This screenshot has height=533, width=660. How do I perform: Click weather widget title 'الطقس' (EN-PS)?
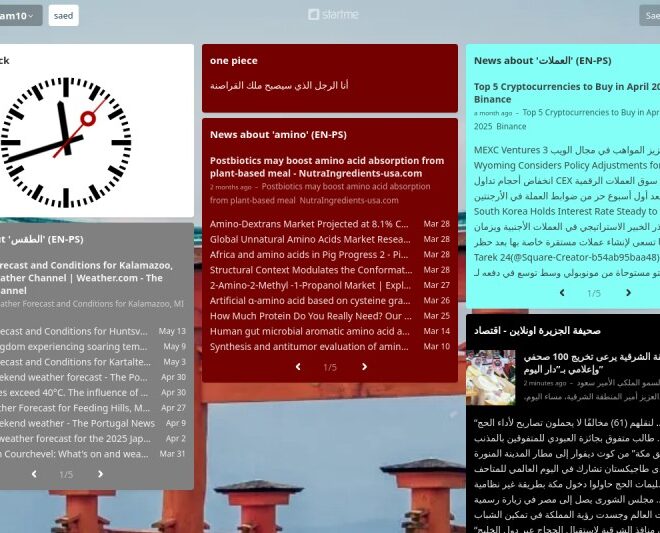(42, 239)
